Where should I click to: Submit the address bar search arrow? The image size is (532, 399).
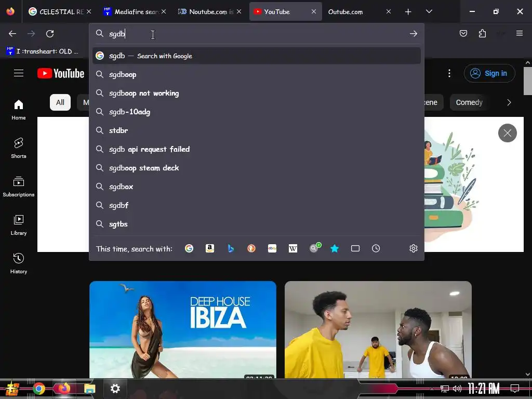coord(413,34)
